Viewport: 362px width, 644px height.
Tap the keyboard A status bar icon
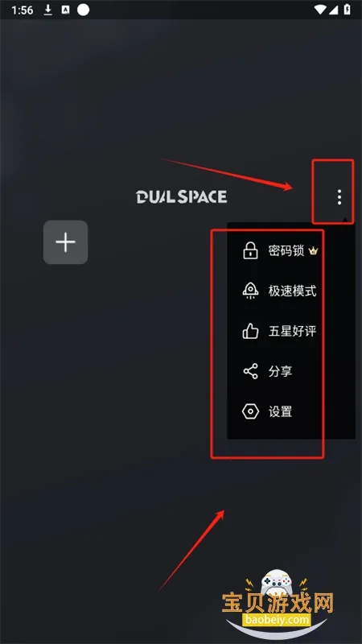coord(65,10)
